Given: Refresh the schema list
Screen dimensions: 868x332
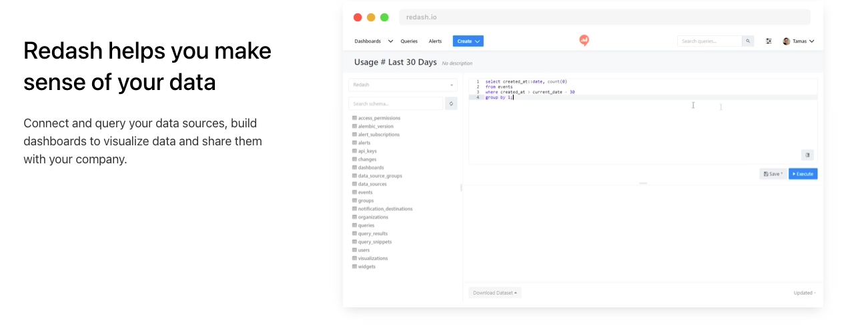Looking at the screenshot, I should point(451,103).
